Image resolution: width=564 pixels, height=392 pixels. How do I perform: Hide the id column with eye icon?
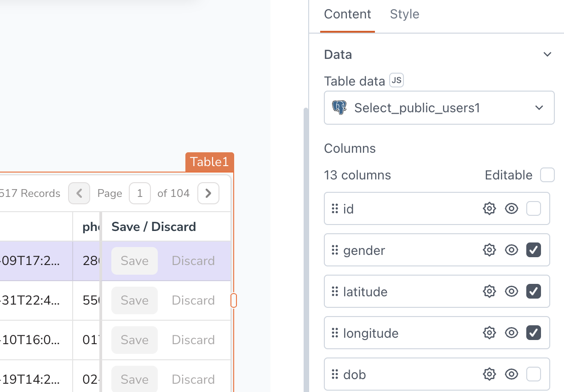tap(512, 209)
